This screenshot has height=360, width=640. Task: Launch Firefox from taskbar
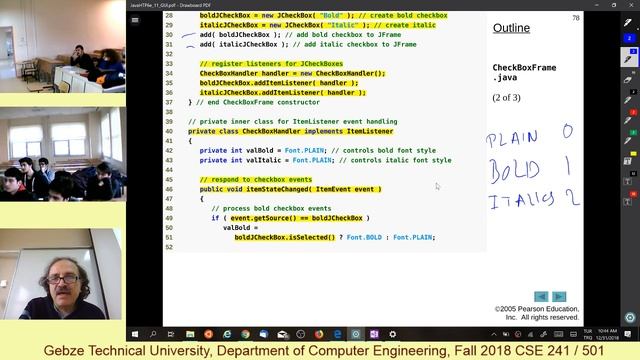point(319,334)
